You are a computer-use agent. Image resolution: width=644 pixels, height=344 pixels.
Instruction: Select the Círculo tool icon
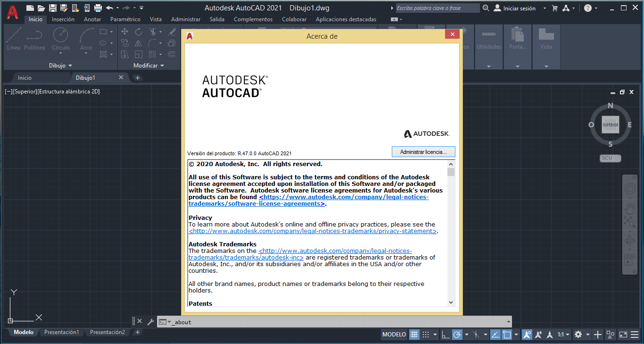pyautogui.click(x=60, y=34)
